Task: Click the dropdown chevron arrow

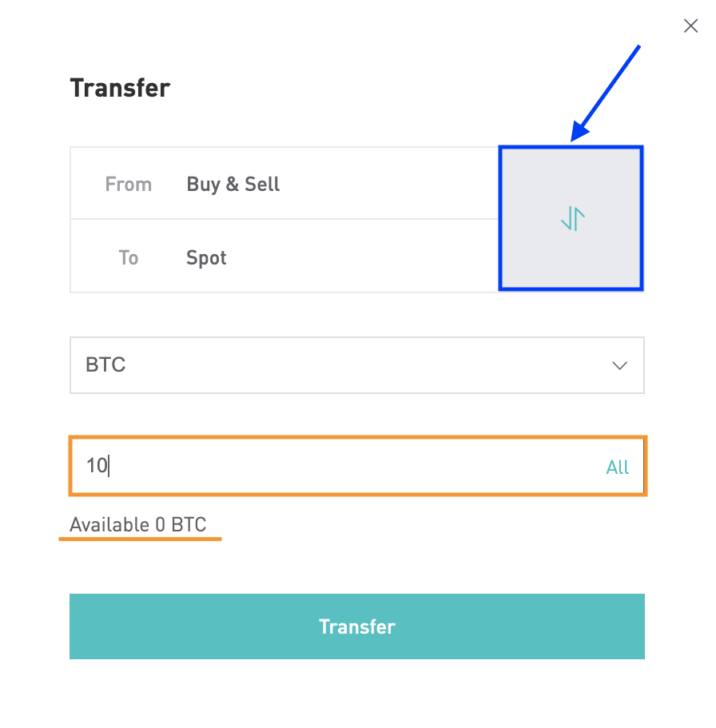Action: coord(619,365)
